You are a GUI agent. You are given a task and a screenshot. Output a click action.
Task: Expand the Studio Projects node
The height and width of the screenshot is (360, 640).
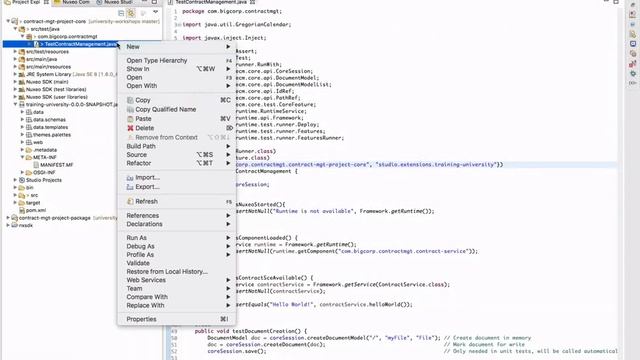(x=15, y=180)
